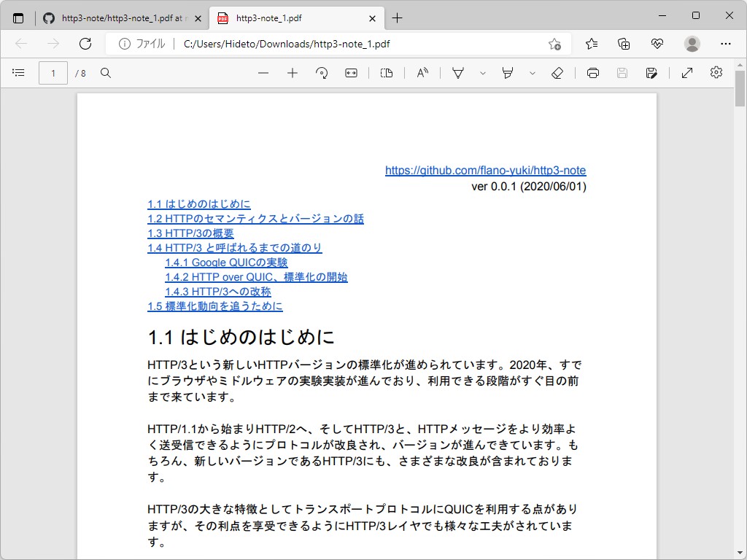
Task: Start Read aloud for the document
Action: tap(422, 73)
